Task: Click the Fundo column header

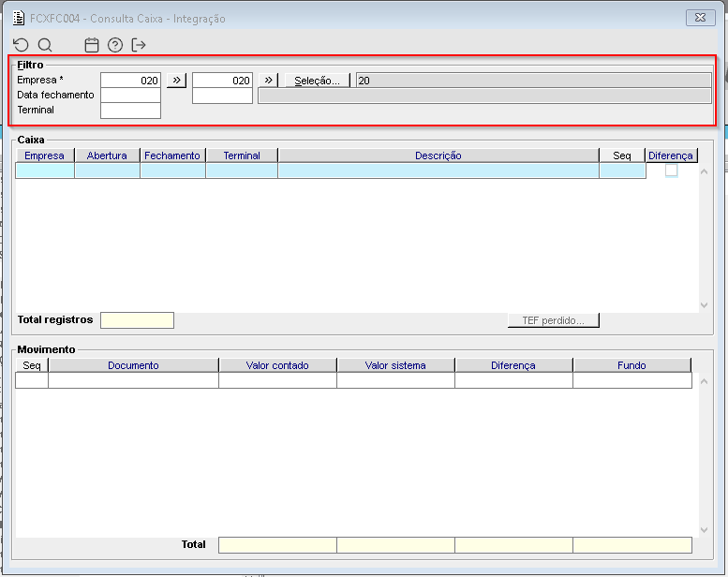Action: click(x=631, y=365)
